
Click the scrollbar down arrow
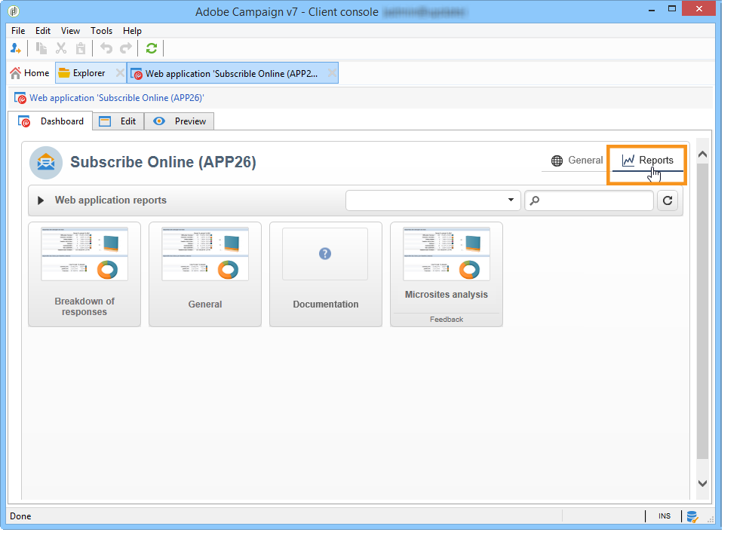[x=702, y=483]
